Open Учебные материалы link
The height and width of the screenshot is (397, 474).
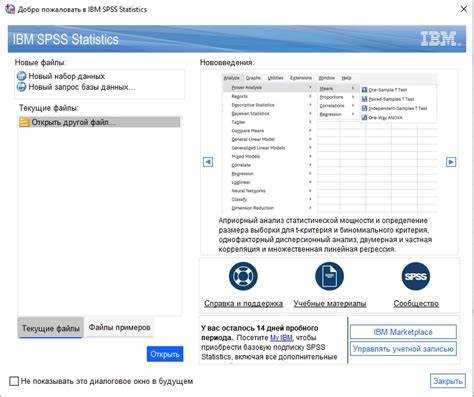coord(330,304)
